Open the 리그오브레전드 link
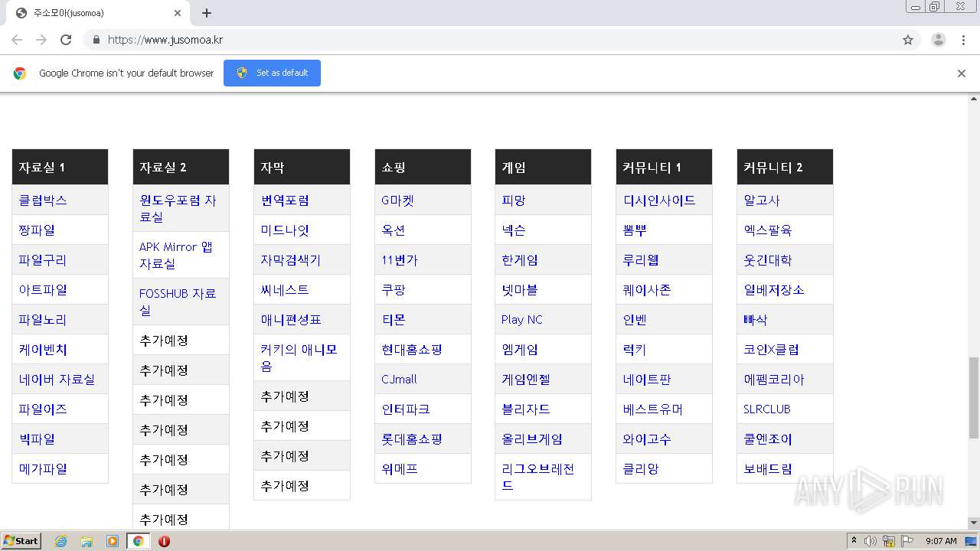This screenshot has width=980, height=551. click(538, 477)
